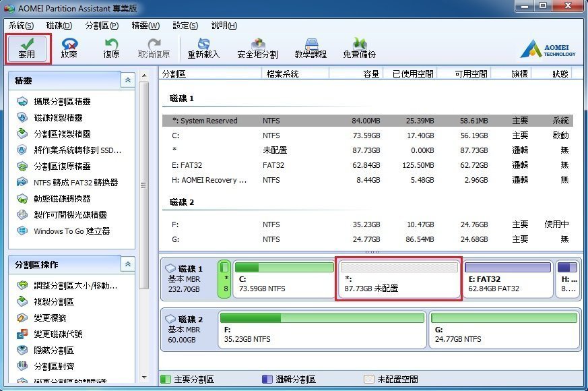Select 87.73GB 未配置 disk map block

coord(399,278)
